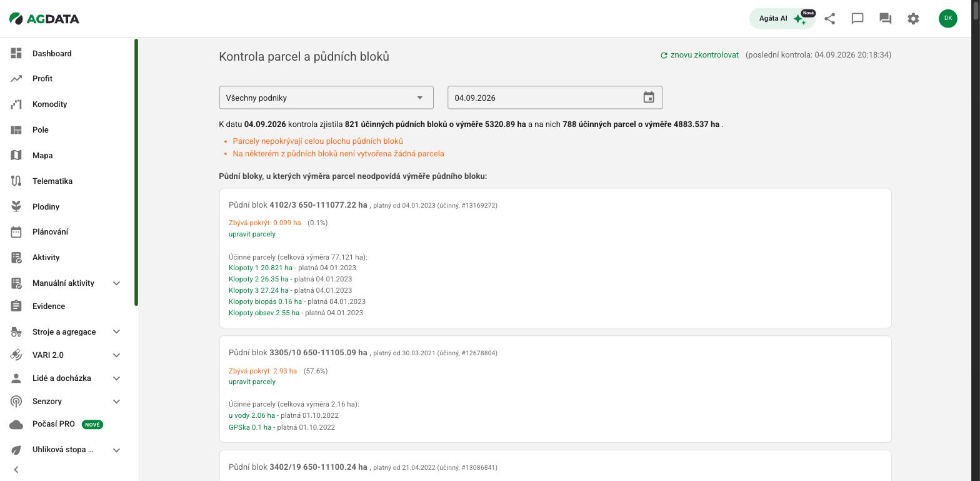Open the date picker calendar icon

[649, 98]
